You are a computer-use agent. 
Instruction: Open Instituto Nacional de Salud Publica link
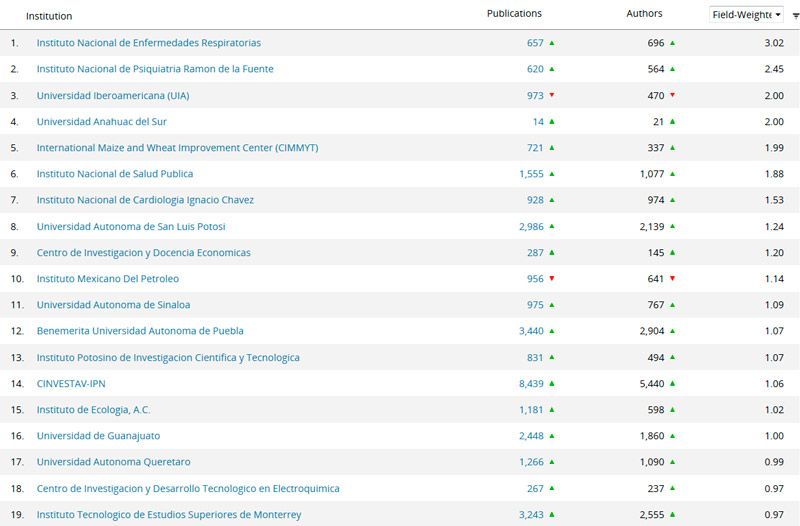pyautogui.click(x=115, y=173)
